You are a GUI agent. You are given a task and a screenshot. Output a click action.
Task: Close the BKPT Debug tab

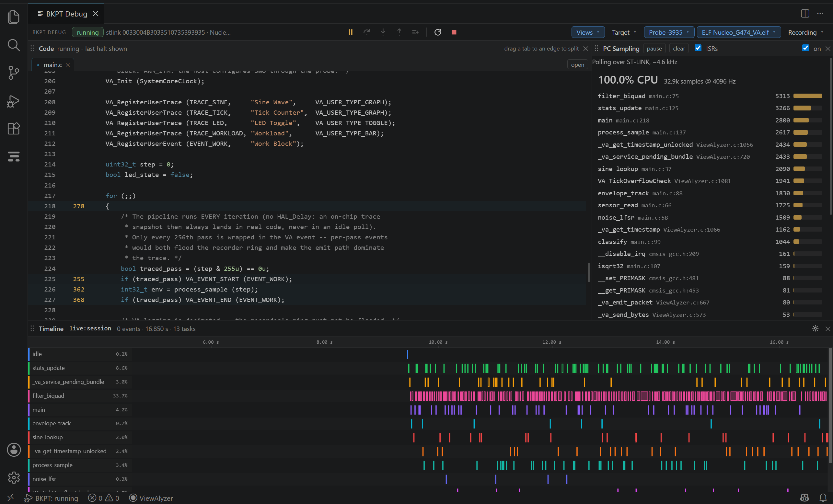(96, 14)
